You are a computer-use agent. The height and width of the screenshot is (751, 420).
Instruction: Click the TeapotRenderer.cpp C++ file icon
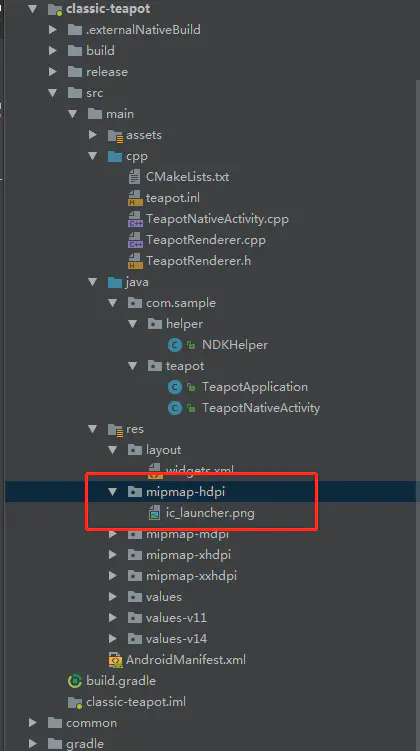[135, 240]
